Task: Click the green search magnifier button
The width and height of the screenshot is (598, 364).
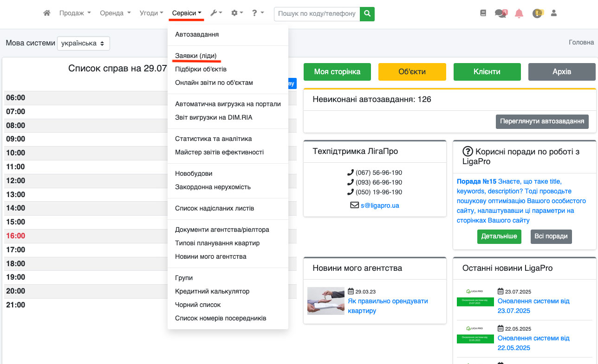Action: [367, 14]
